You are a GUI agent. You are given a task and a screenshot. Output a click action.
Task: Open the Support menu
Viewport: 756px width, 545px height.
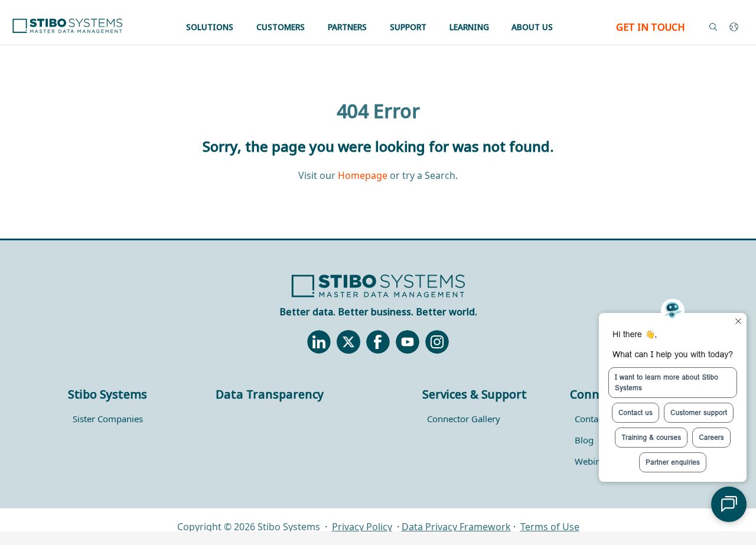[408, 27]
